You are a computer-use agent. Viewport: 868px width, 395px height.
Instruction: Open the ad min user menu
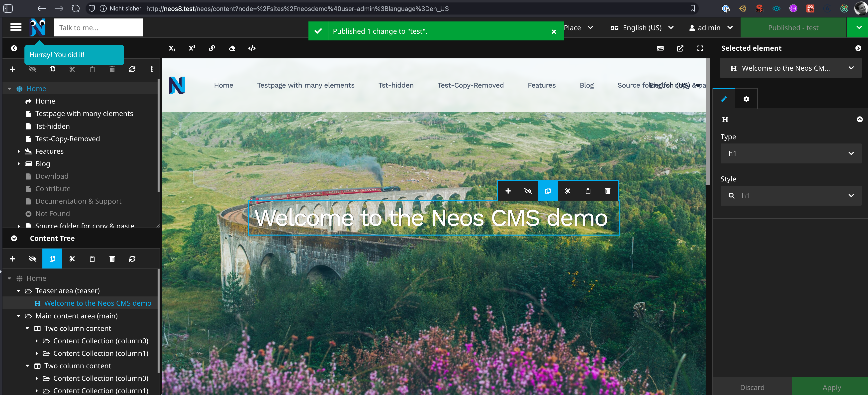coord(711,28)
